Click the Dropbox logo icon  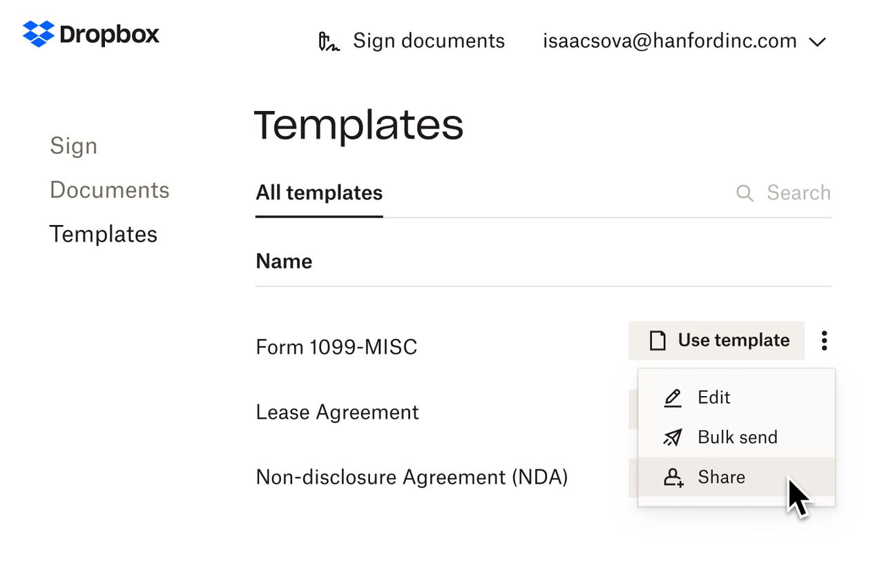[x=38, y=32]
